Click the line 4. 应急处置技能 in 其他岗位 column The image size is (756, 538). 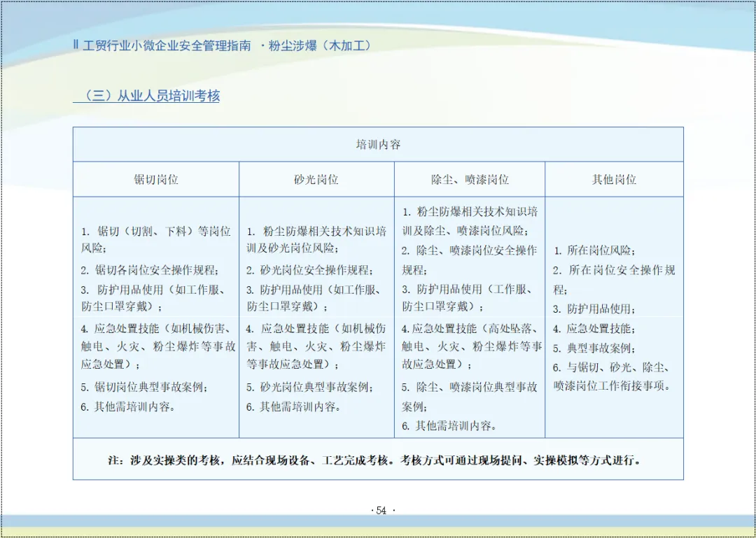(x=594, y=330)
